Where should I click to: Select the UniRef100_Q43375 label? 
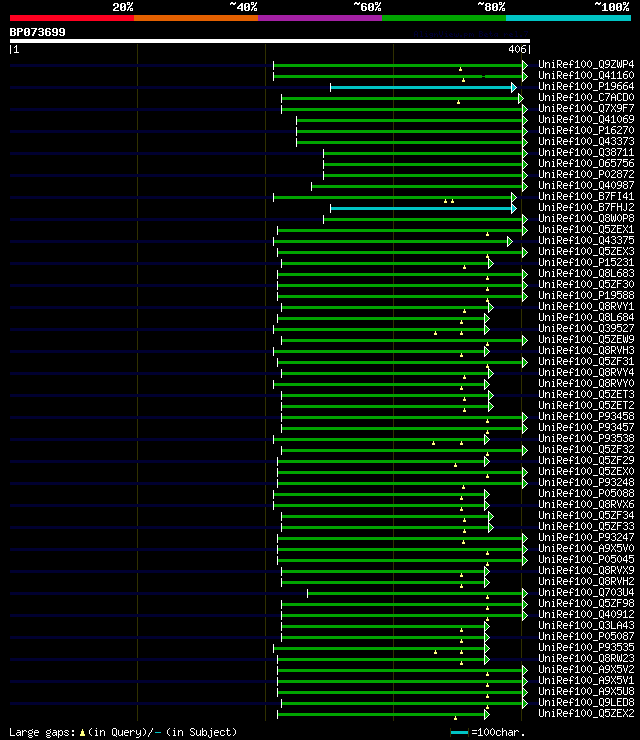coord(586,240)
